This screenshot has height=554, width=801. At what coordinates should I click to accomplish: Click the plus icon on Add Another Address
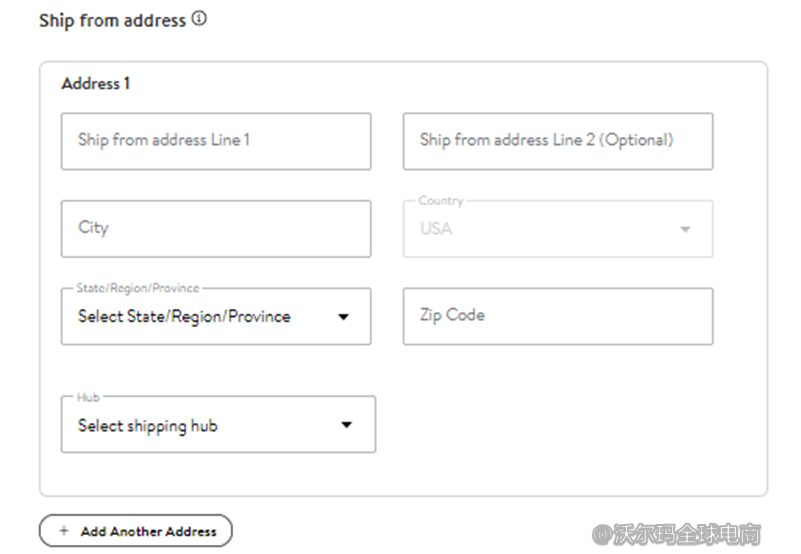point(64,531)
